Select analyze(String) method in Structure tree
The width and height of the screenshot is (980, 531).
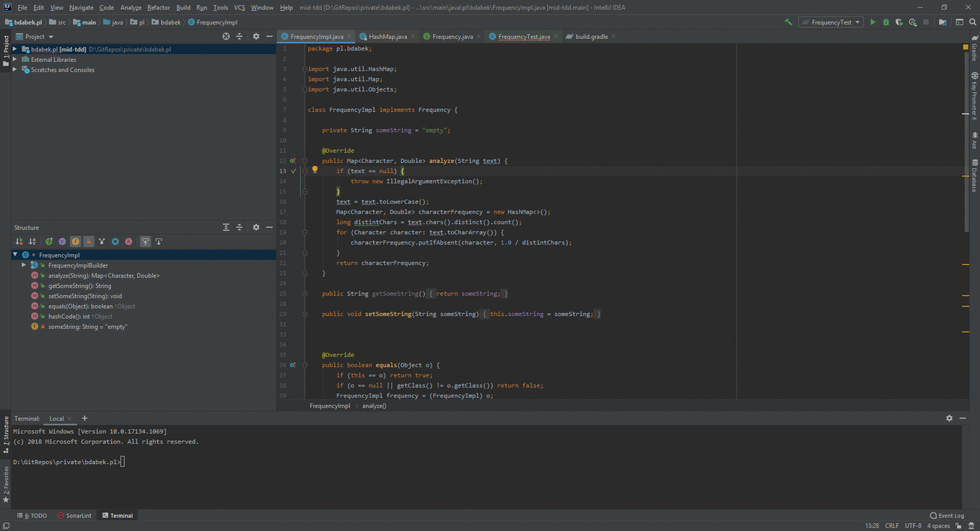tap(104, 276)
